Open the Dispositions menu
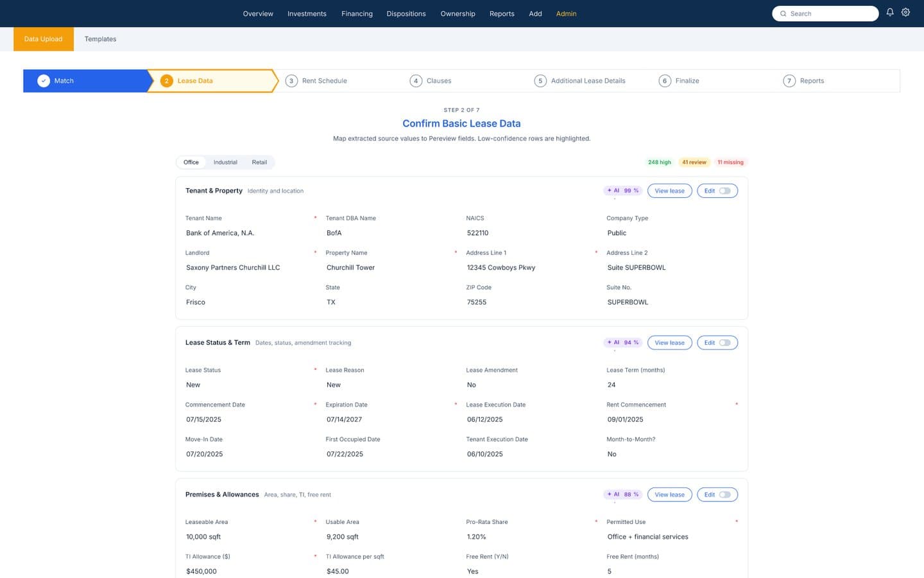Viewport: 924px width, 578px height. click(406, 13)
